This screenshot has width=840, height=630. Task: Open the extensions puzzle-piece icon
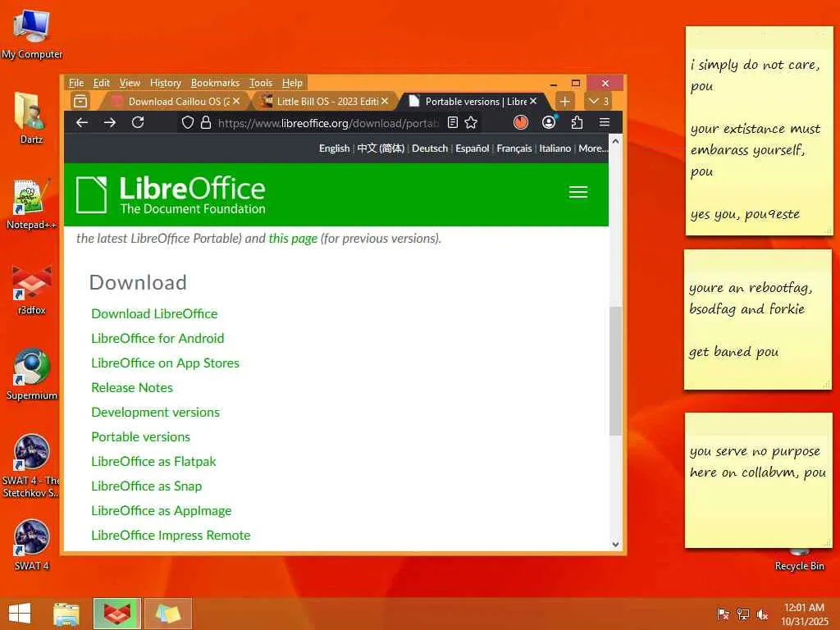pyautogui.click(x=577, y=123)
